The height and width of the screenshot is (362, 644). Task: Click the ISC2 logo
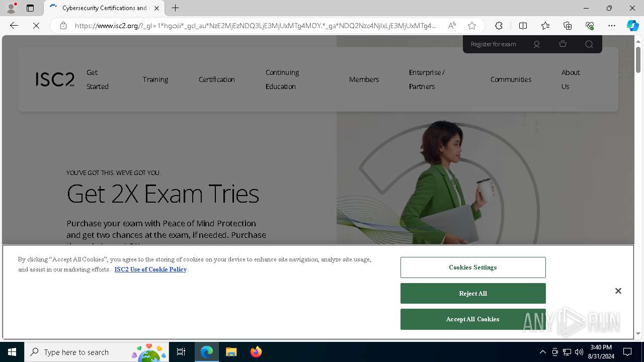(55, 79)
